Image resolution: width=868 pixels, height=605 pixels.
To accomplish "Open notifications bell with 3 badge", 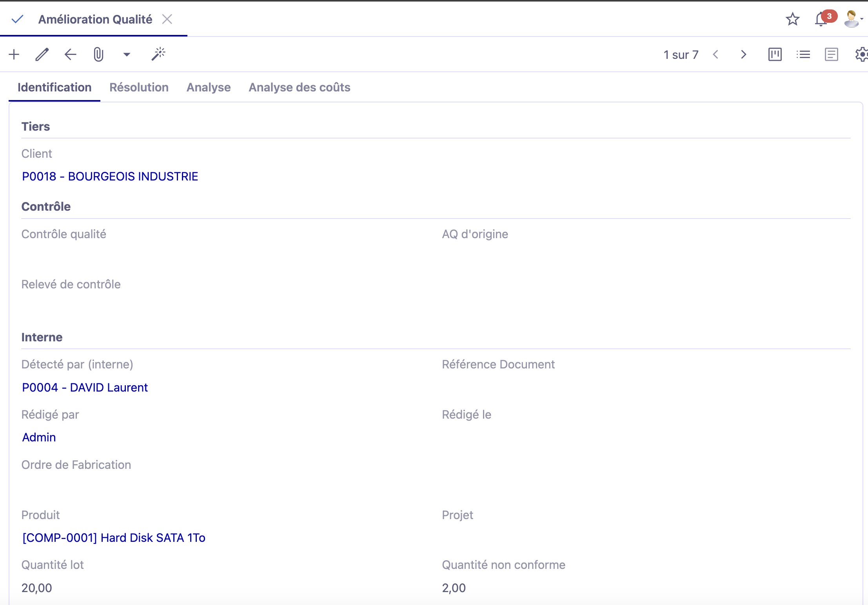I will tap(821, 19).
